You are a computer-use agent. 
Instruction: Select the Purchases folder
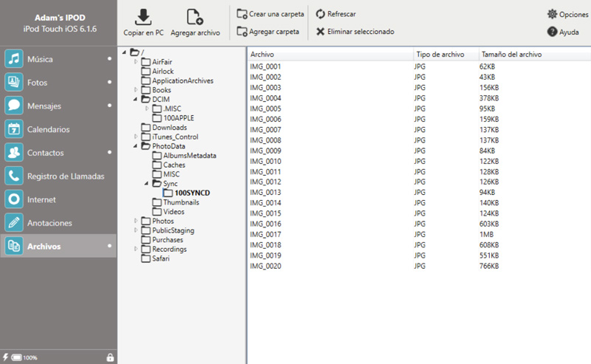(168, 240)
